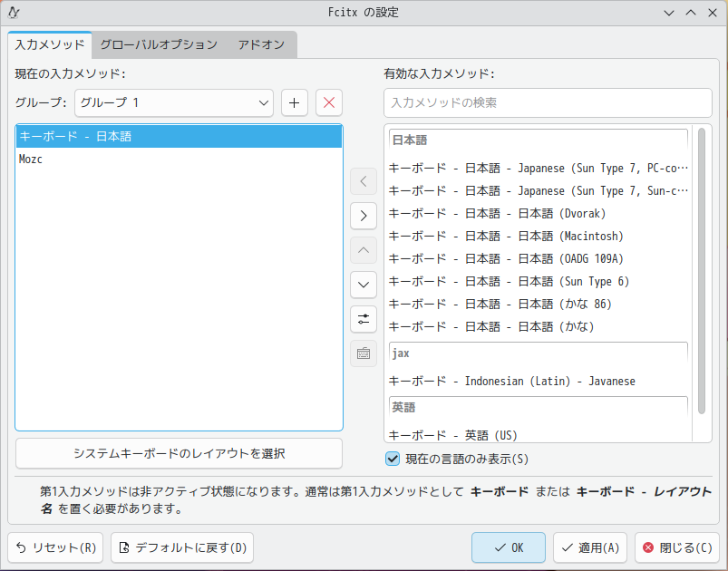This screenshot has width=728, height=571.
Task: Click the 英語 group header
Action: click(538, 408)
